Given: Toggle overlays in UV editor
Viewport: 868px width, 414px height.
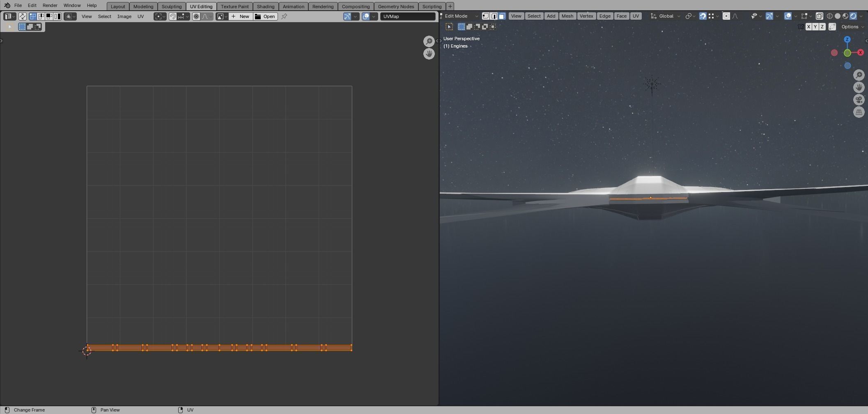Looking at the screenshot, I should click(365, 16).
